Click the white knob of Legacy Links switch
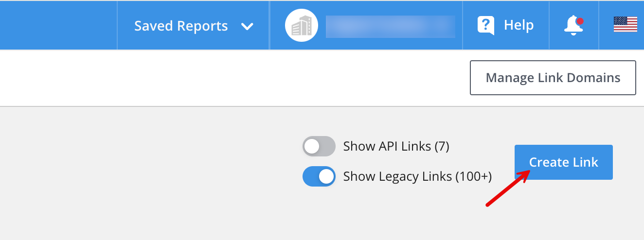The width and height of the screenshot is (644, 240). coord(327,176)
